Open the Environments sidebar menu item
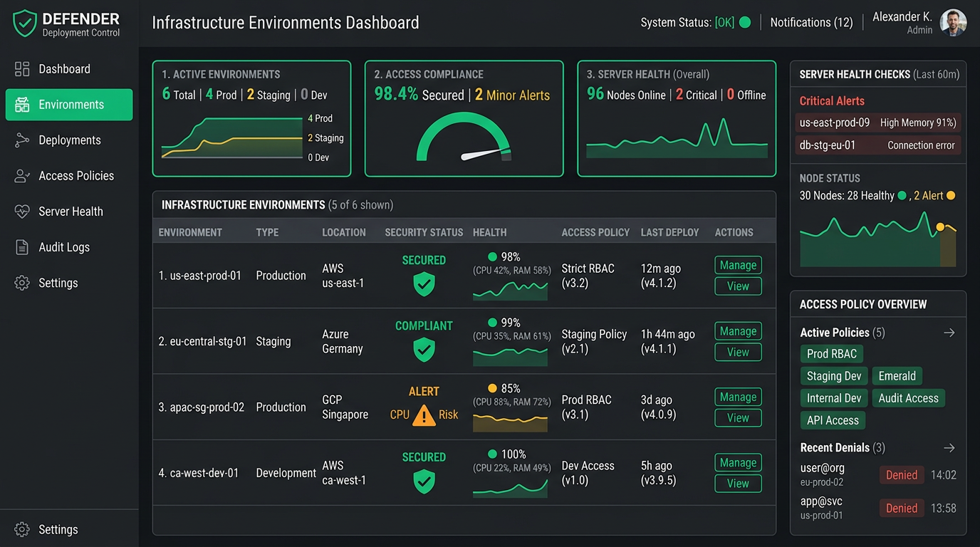 pos(69,105)
